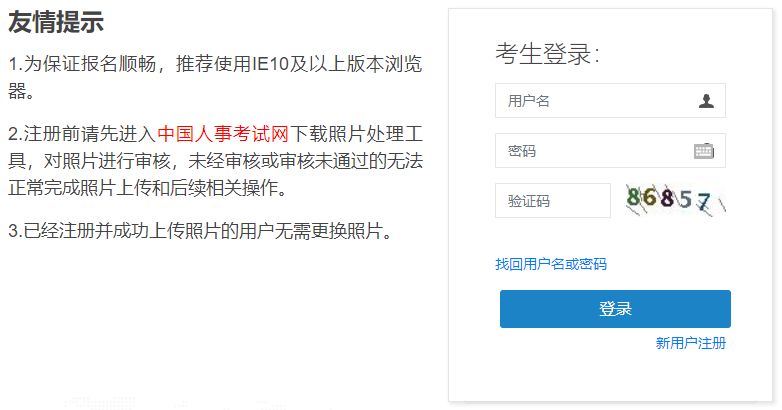
Task: Open the red 中国人事考试网 link
Action: pos(224,134)
